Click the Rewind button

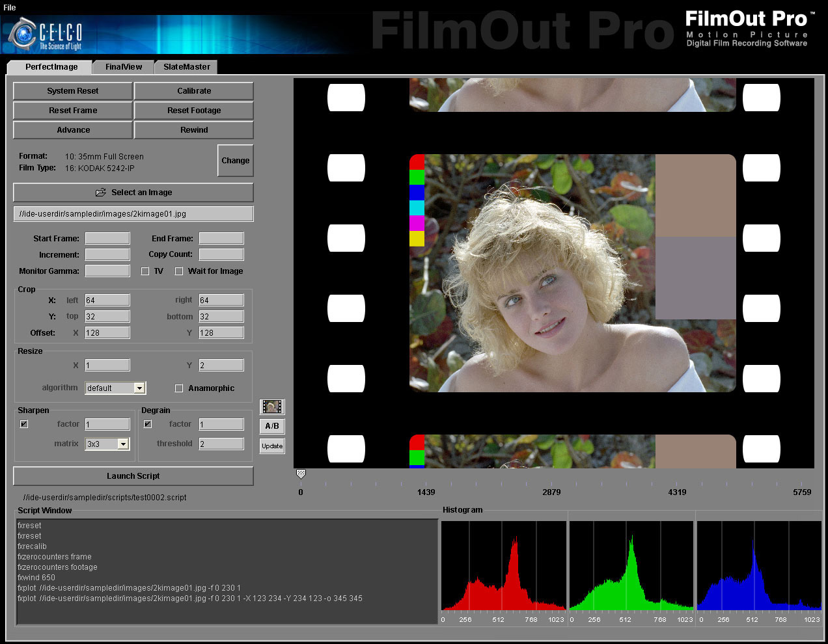pyautogui.click(x=194, y=130)
